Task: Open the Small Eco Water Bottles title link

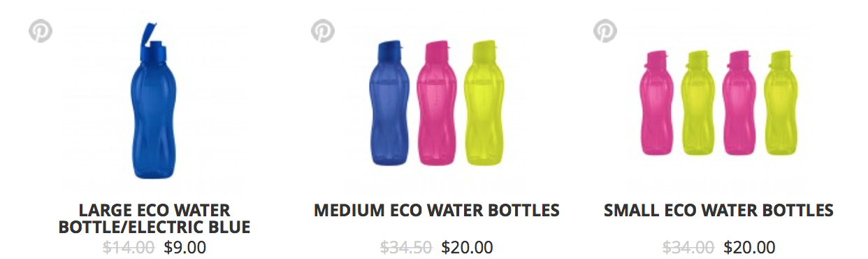Action: tap(718, 210)
